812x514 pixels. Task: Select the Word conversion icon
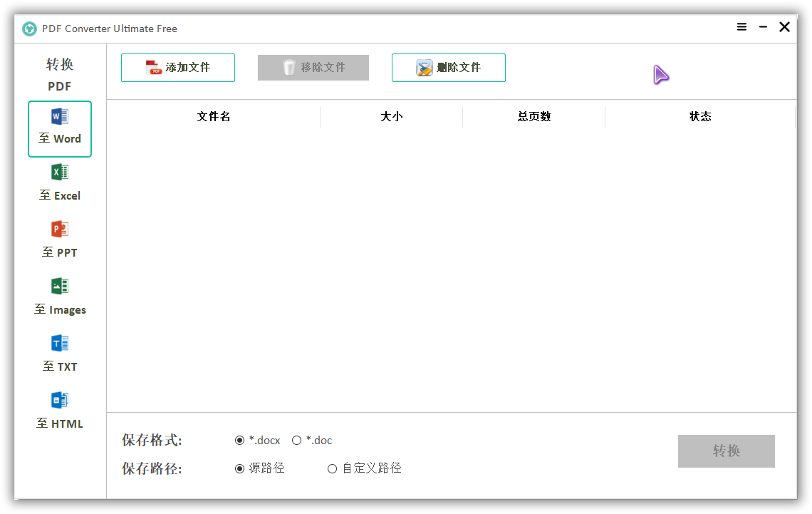coord(60,118)
